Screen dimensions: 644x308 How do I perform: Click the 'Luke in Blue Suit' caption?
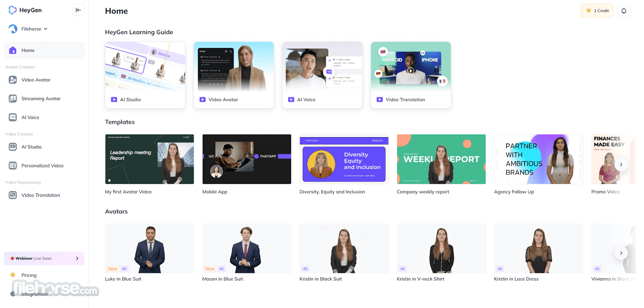click(x=123, y=279)
